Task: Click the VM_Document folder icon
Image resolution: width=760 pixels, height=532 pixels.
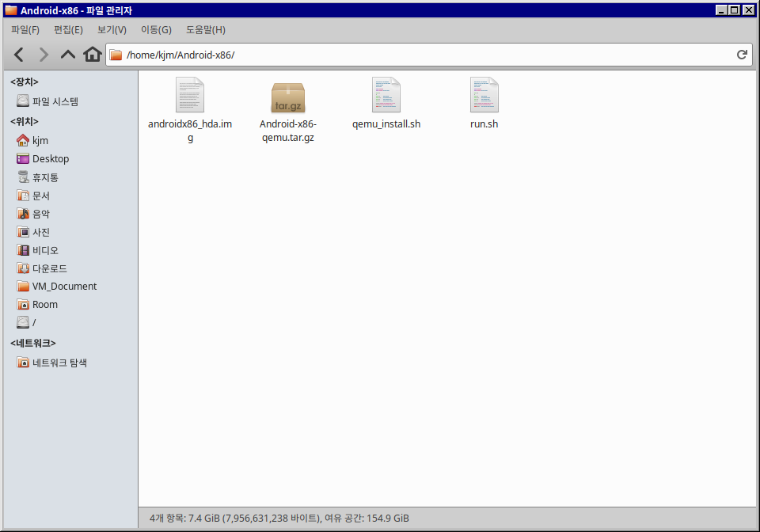Action: pos(23,286)
